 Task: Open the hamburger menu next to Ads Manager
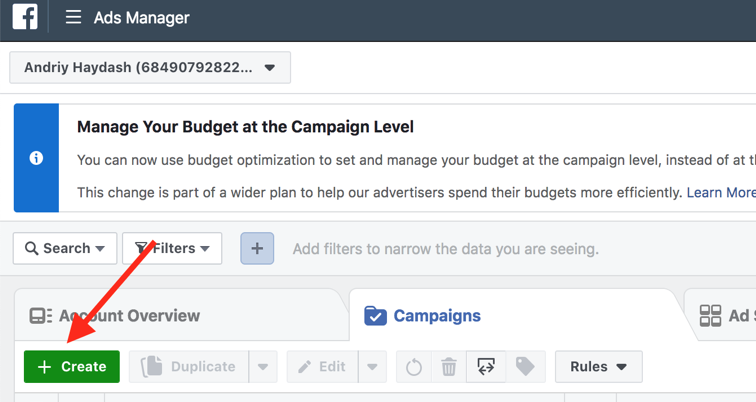(x=73, y=17)
